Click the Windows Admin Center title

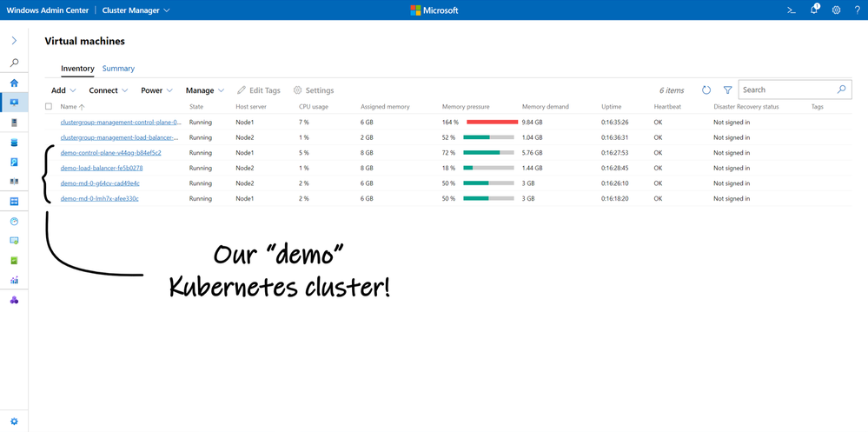coord(48,10)
